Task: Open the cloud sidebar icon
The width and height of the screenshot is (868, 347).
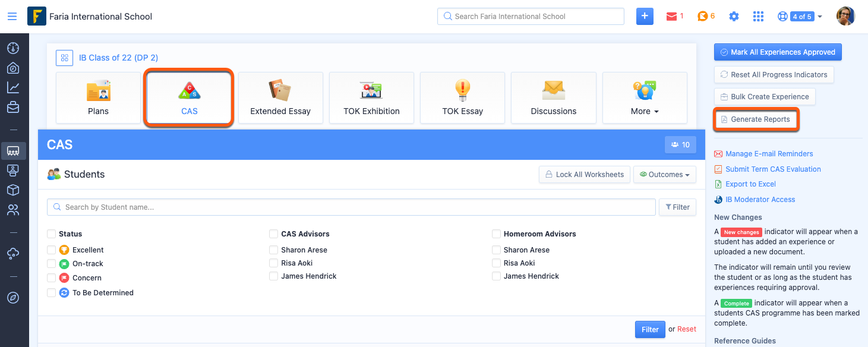Action: point(13,254)
